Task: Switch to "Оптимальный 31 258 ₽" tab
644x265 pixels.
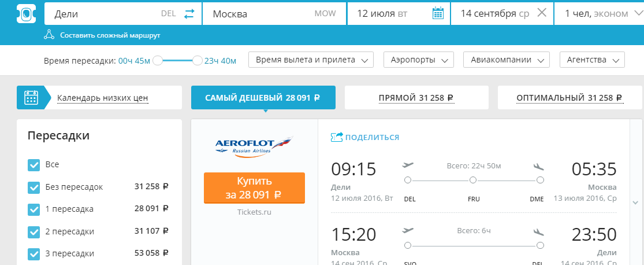Action: [x=569, y=98]
